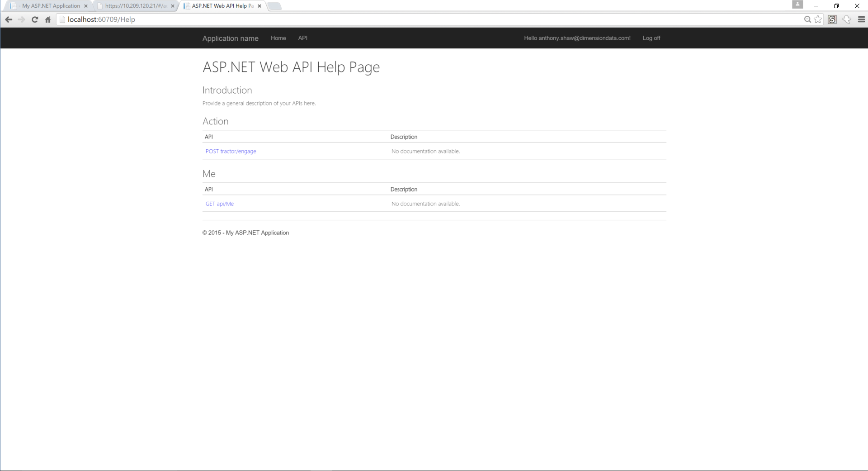The image size is (868, 471).
Task: Open the GET api/Me documentation link
Action: [219, 204]
